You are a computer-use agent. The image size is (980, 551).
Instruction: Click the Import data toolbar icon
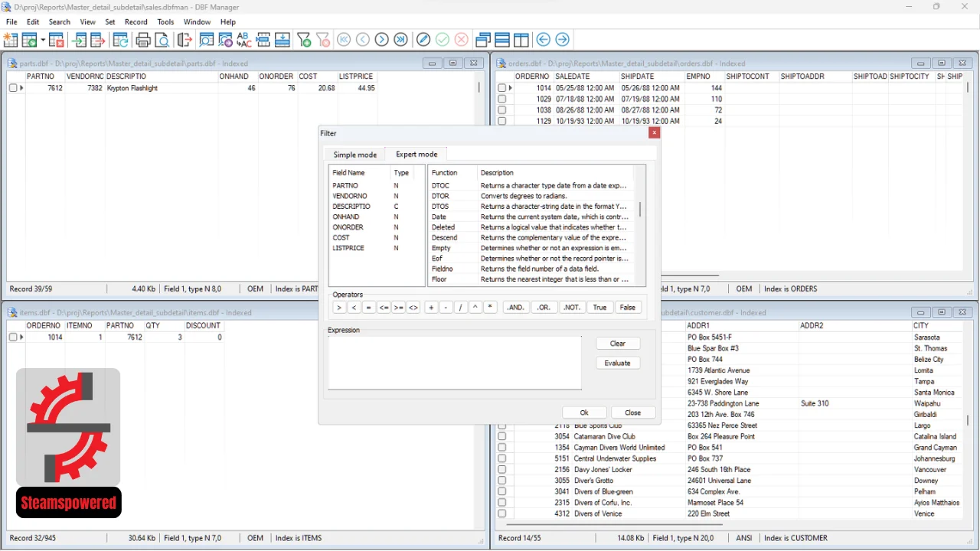pyautogui.click(x=79, y=40)
